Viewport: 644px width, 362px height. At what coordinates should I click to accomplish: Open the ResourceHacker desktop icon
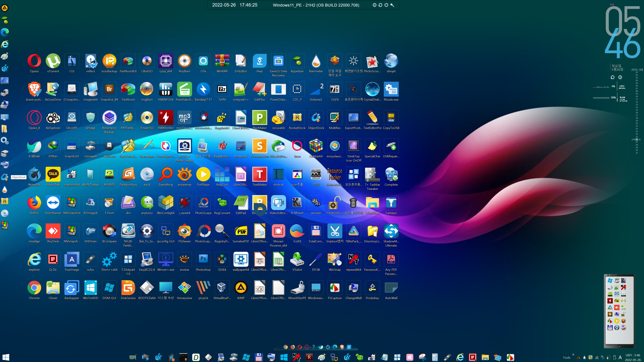335,176
